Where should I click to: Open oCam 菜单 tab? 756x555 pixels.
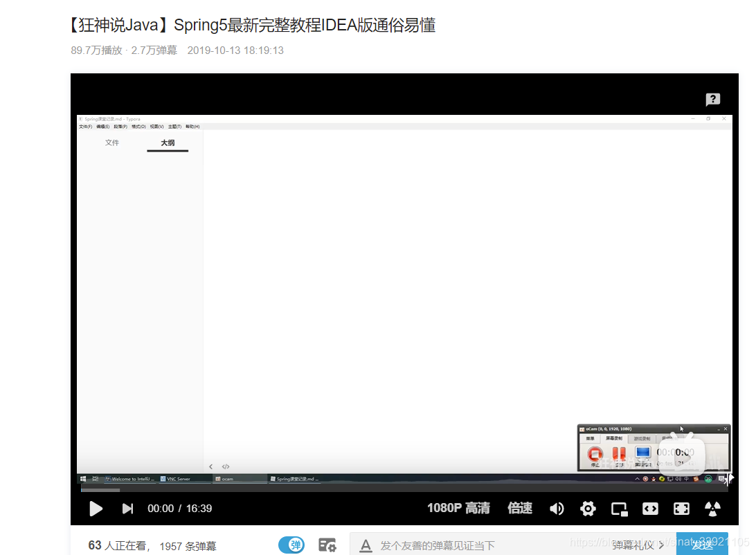(x=590, y=439)
